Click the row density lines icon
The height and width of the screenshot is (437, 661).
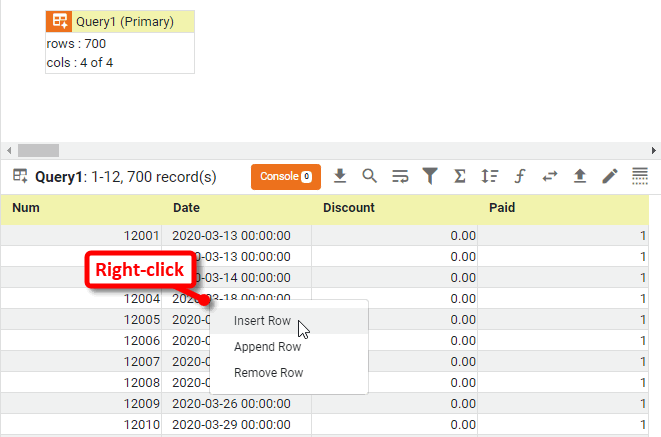[640, 176]
